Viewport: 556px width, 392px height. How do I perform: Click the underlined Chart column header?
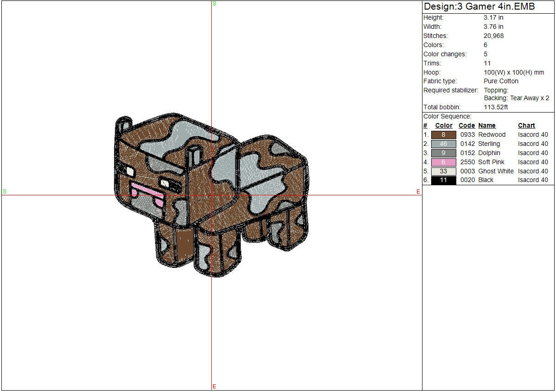point(526,125)
